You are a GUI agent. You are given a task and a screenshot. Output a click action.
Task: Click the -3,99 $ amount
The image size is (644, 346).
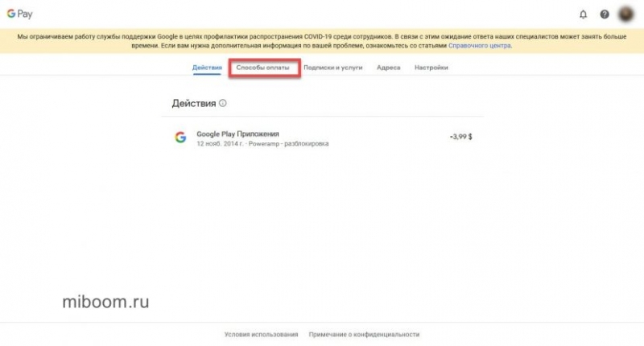pos(460,137)
